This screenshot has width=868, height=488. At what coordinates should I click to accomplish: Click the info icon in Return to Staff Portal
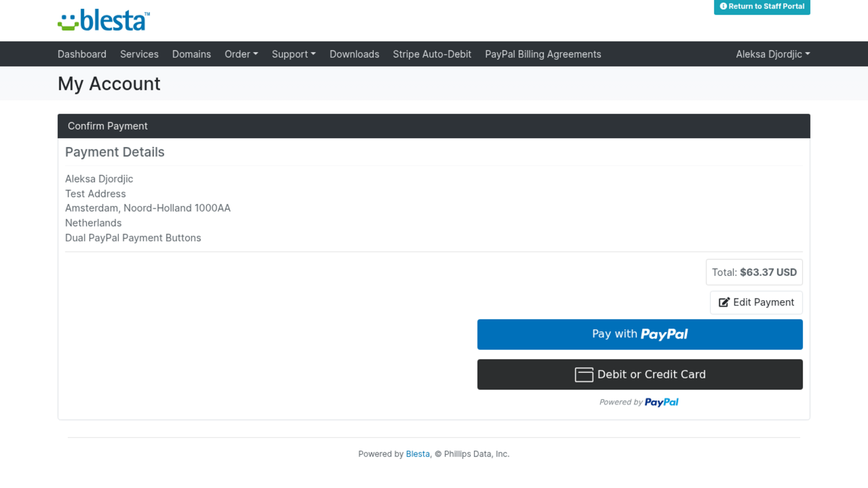point(723,6)
